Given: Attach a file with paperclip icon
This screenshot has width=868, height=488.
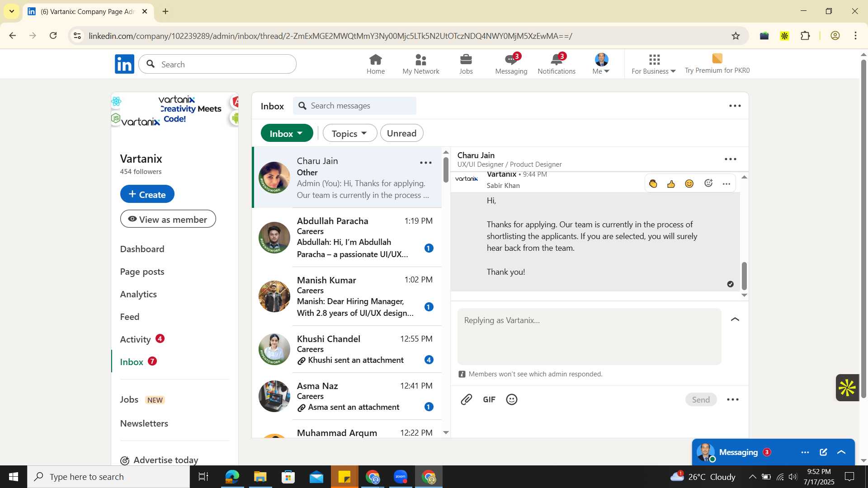Looking at the screenshot, I should [x=467, y=399].
